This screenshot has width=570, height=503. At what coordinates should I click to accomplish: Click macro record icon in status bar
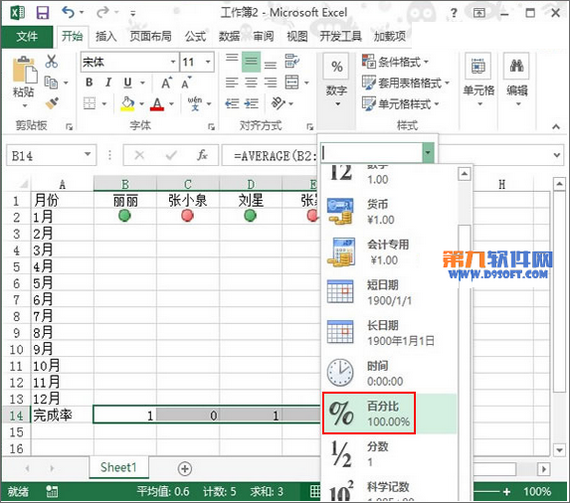(52, 491)
